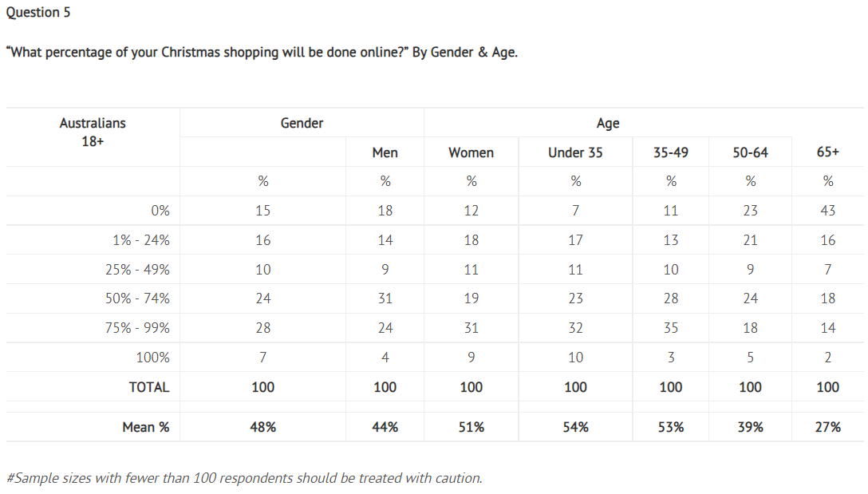
Task: Click the 'Australians 18+' table header
Action: pos(93,132)
